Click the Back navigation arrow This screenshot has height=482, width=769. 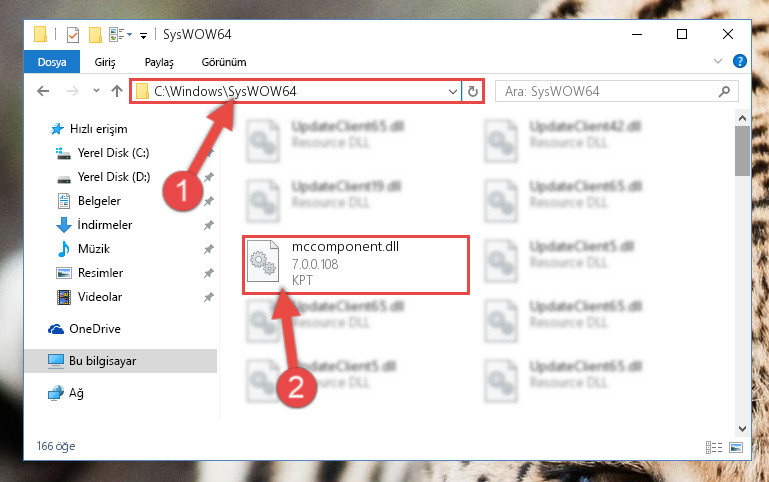tap(43, 91)
